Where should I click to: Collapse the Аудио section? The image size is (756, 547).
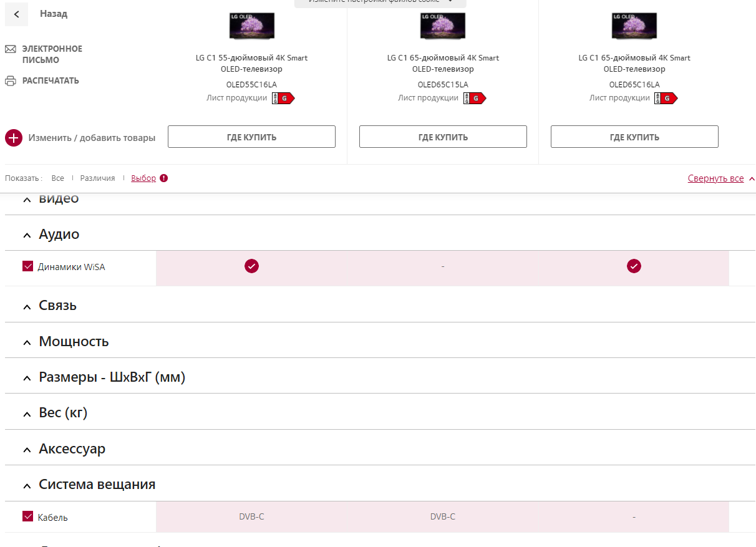[x=27, y=235]
